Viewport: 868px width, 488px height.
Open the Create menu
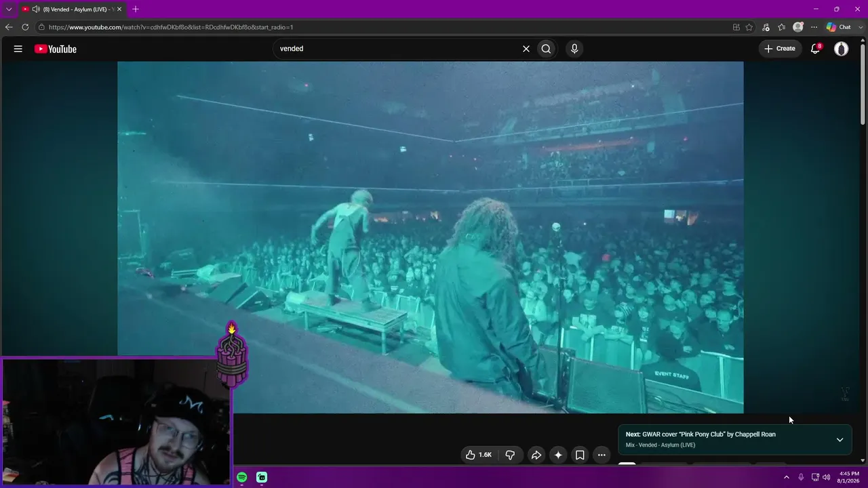[780, 49]
